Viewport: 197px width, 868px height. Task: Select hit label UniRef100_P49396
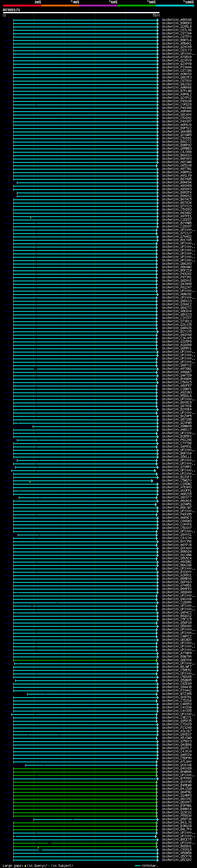click(176, 108)
